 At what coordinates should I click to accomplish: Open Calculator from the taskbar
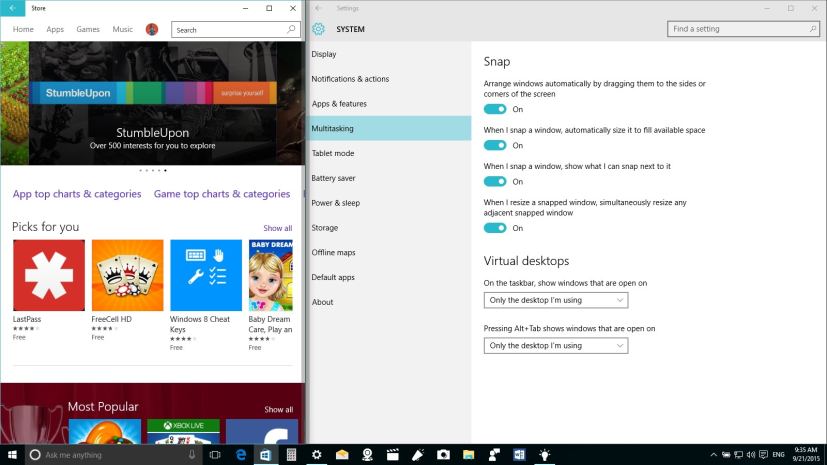click(x=291, y=454)
